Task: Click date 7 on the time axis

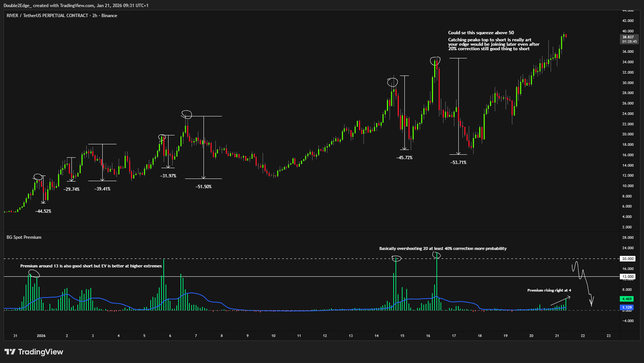Action: tap(196, 336)
